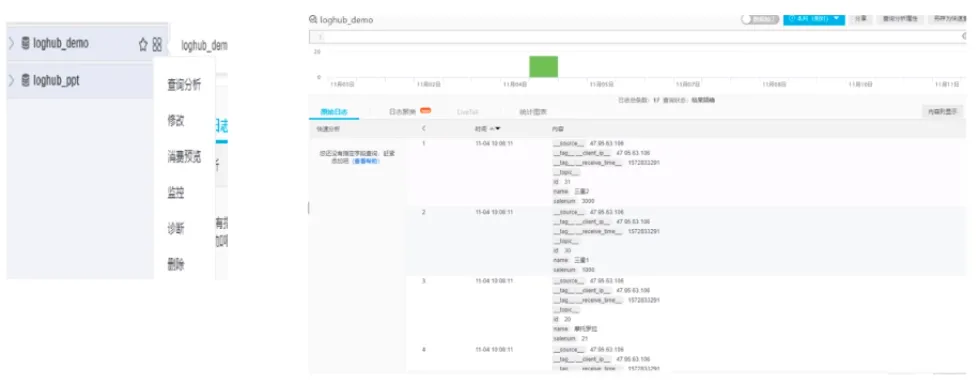Click the 11月01日 axis label
The image size is (979, 392).
tap(342, 84)
